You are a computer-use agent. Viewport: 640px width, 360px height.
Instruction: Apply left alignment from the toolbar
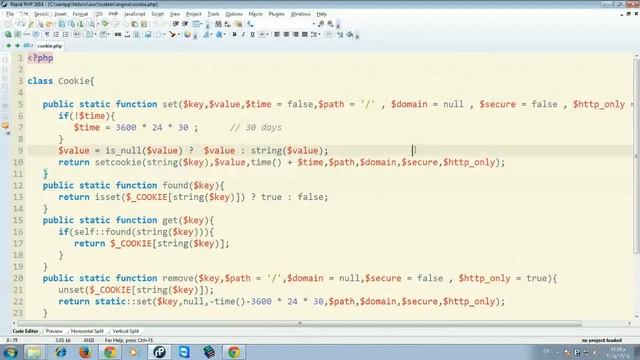click(x=277, y=35)
